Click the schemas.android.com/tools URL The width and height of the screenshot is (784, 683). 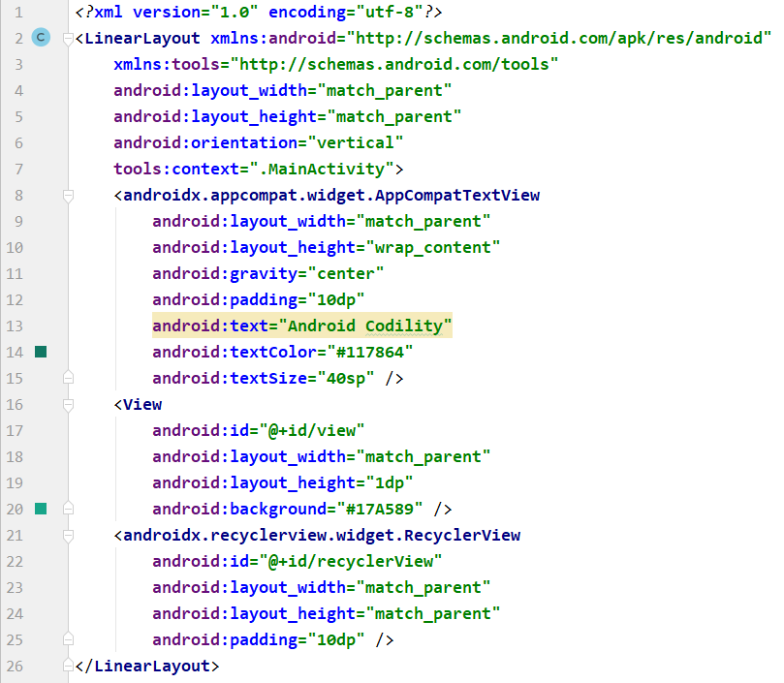tap(456, 65)
